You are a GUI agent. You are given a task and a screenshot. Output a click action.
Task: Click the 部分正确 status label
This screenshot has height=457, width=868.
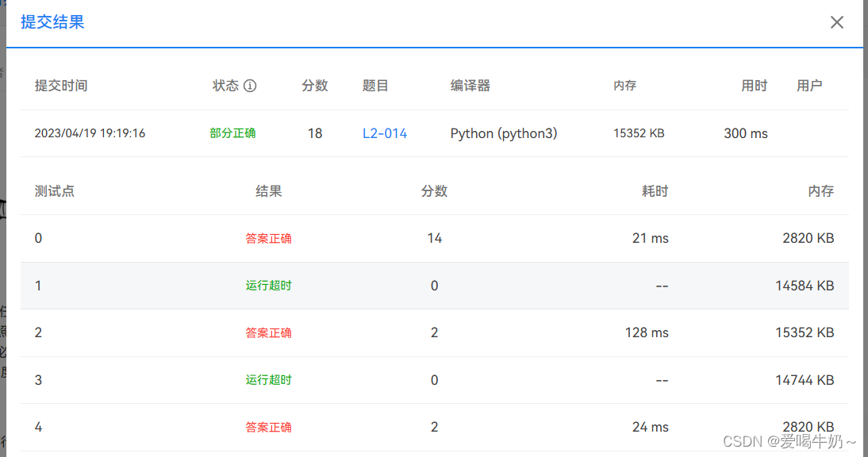pyautogui.click(x=234, y=133)
